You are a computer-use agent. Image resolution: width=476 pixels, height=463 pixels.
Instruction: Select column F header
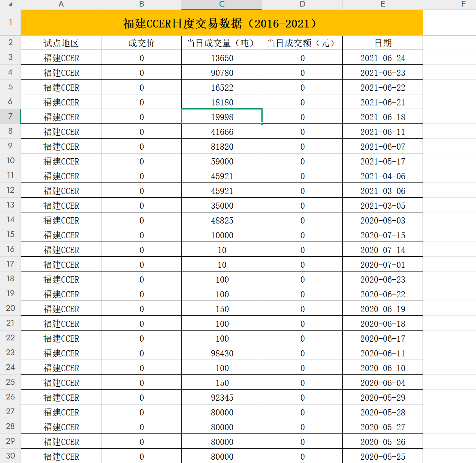click(x=450, y=4)
